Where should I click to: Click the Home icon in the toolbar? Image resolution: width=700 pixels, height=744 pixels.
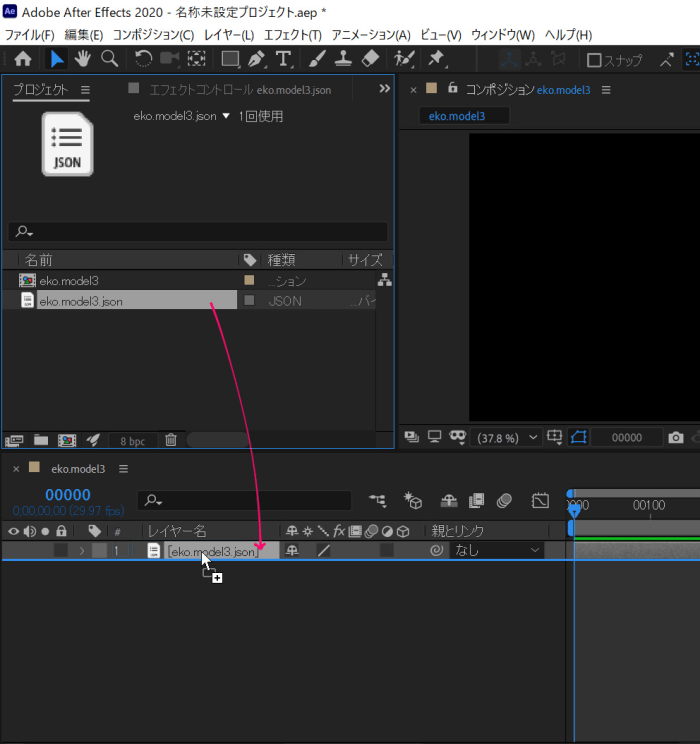23,59
